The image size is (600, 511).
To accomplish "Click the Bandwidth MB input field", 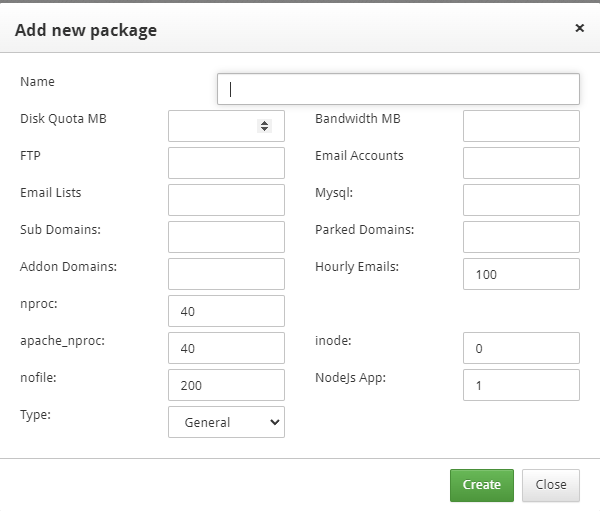I will tap(521, 126).
